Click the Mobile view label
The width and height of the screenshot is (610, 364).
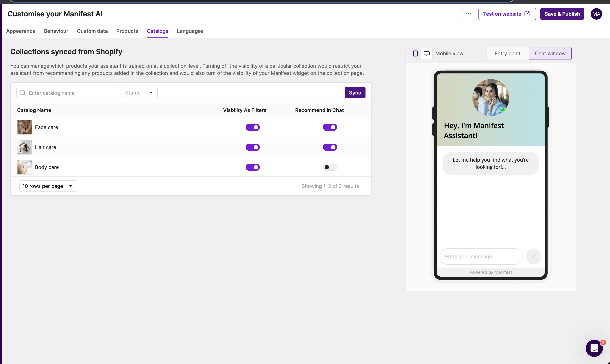pos(449,53)
